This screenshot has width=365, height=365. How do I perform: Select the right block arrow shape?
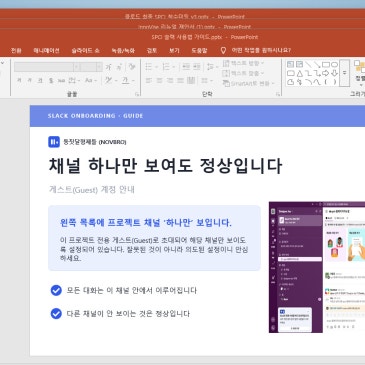tap(326, 73)
